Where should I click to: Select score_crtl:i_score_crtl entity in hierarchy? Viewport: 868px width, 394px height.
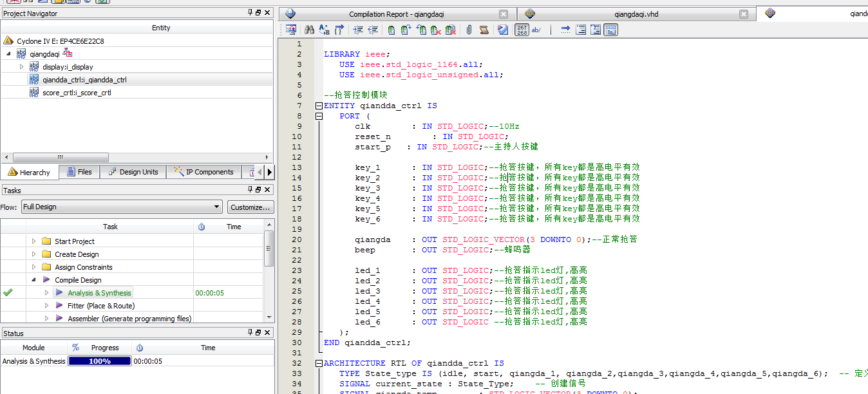tap(77, 93)
